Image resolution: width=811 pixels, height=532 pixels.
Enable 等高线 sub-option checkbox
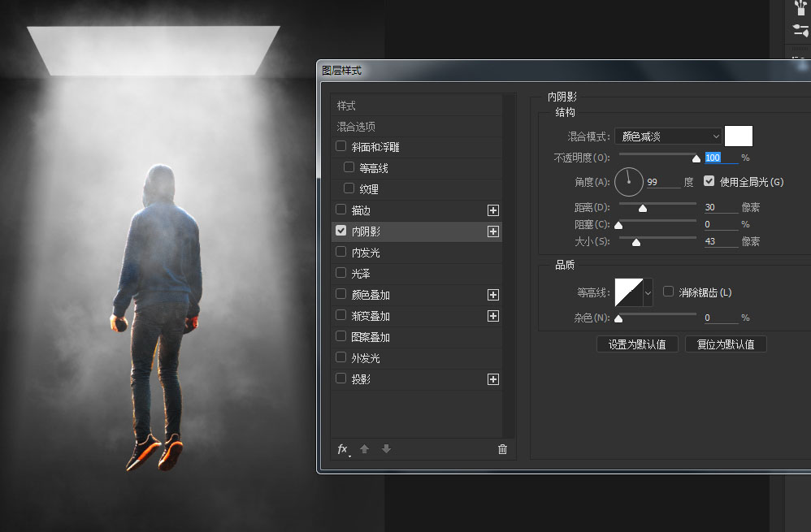click(x=349, y=167)
